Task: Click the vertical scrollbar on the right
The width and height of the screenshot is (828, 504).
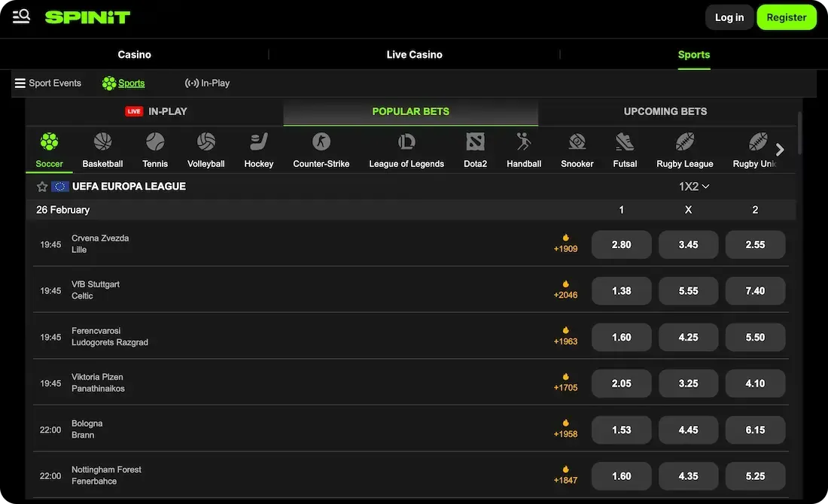Action: [x=799, y=133]
